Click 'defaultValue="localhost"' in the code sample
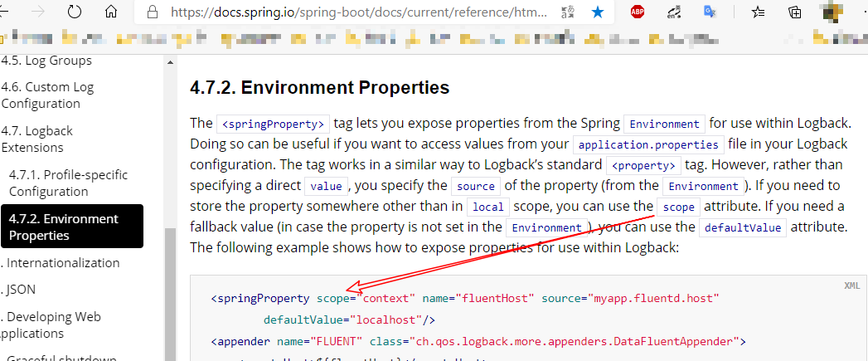Viewport: 868px width, 361px height. [x=342, y=320]
